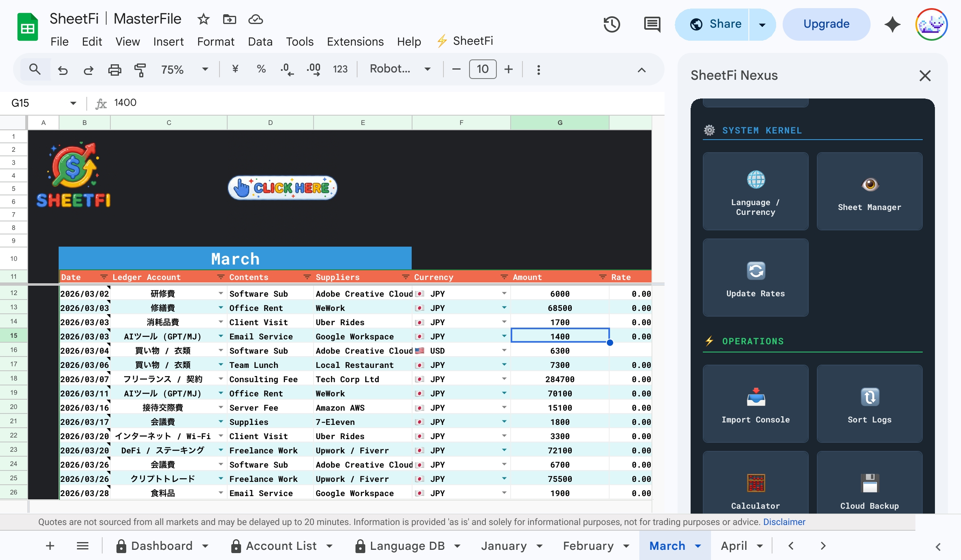Star the SheetFi MasterFile document
This screenshot has width=961, height=560.
tap(203, 19)
